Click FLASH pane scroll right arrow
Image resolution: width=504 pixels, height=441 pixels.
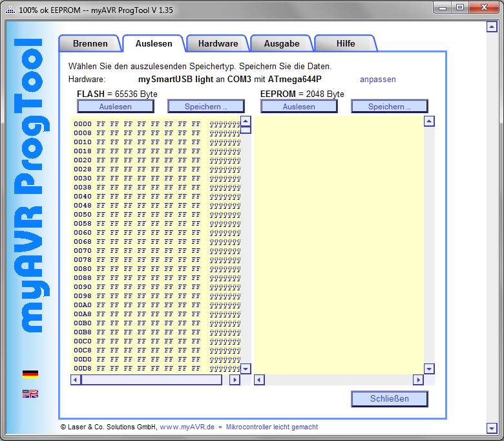(x=235, y=380)
